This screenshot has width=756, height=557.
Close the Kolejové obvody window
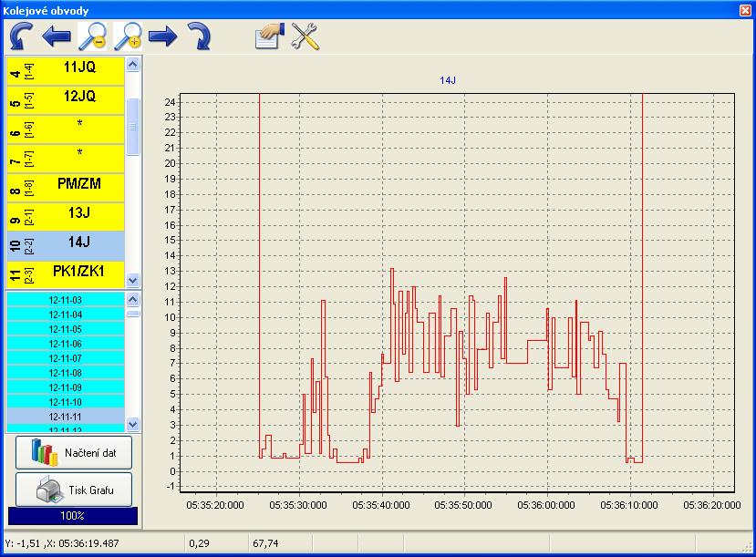click(745, 10)
